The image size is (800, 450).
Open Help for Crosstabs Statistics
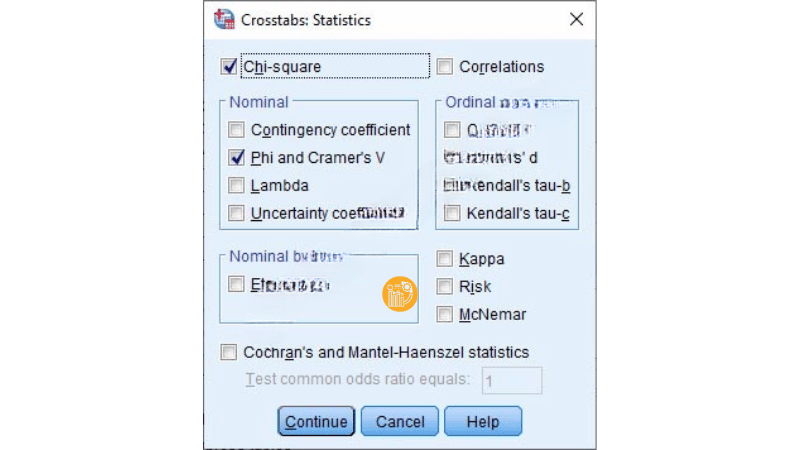[483, 421]
